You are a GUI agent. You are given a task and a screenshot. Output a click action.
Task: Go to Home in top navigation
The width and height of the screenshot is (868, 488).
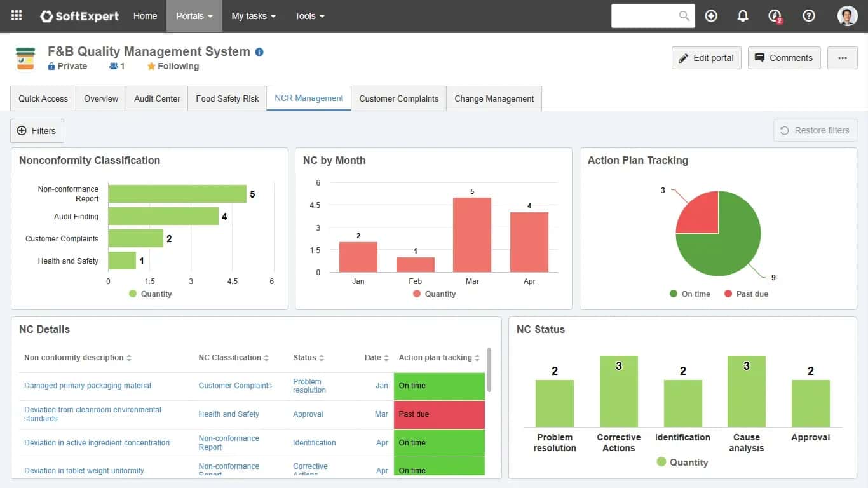coord(145,16)
